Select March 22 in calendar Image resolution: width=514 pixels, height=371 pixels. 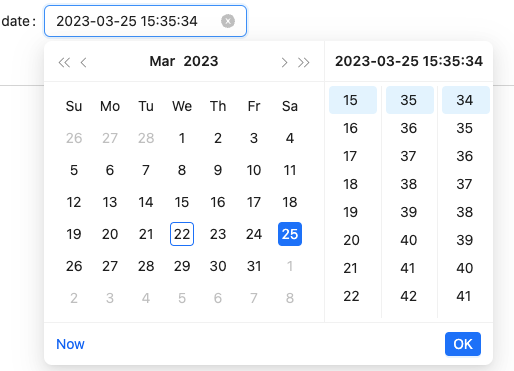(x=182, y=234)
